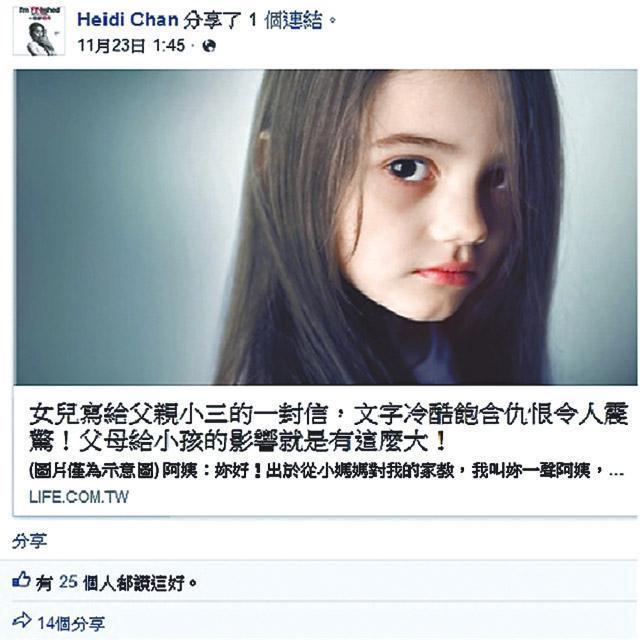
Task: Click the share arrow icon
Action: coord(22,620)
